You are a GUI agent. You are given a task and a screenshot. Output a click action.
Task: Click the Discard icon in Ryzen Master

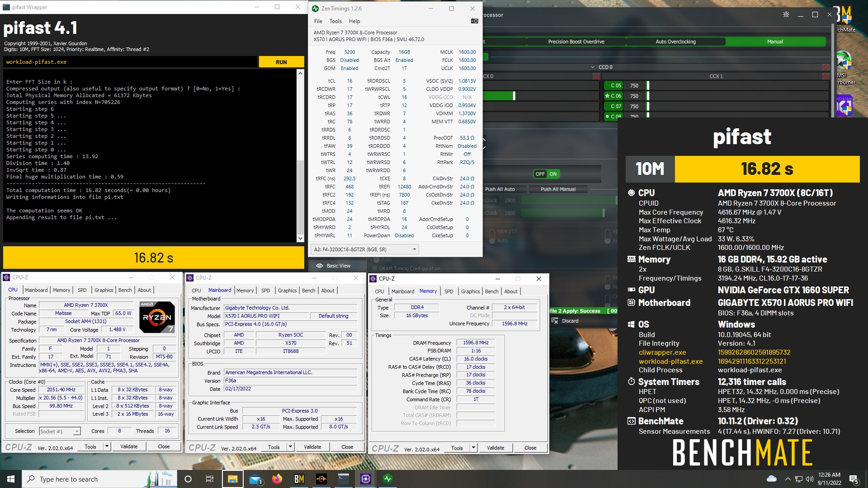555,321
